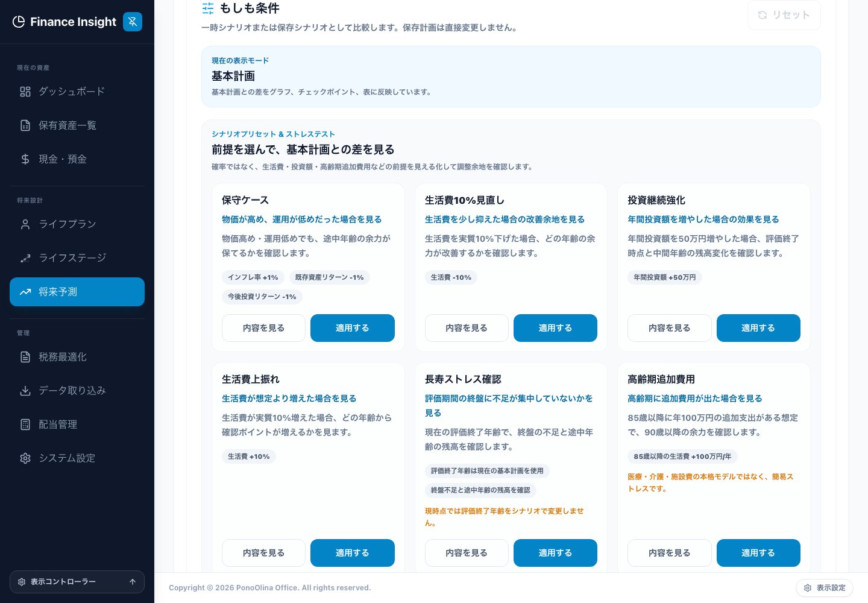View contents of 高齢期追加費用
Screen dimensions: 868x603
670,553
